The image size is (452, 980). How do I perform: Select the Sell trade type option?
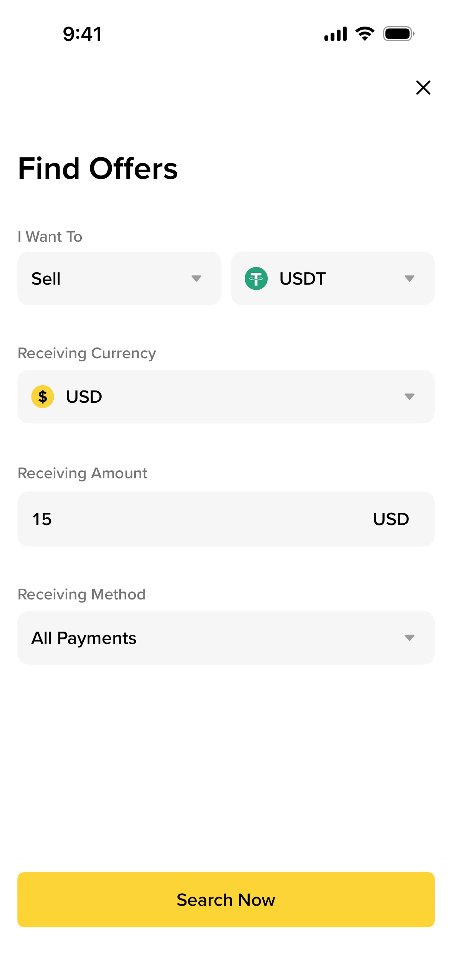[x=46, y=279]
